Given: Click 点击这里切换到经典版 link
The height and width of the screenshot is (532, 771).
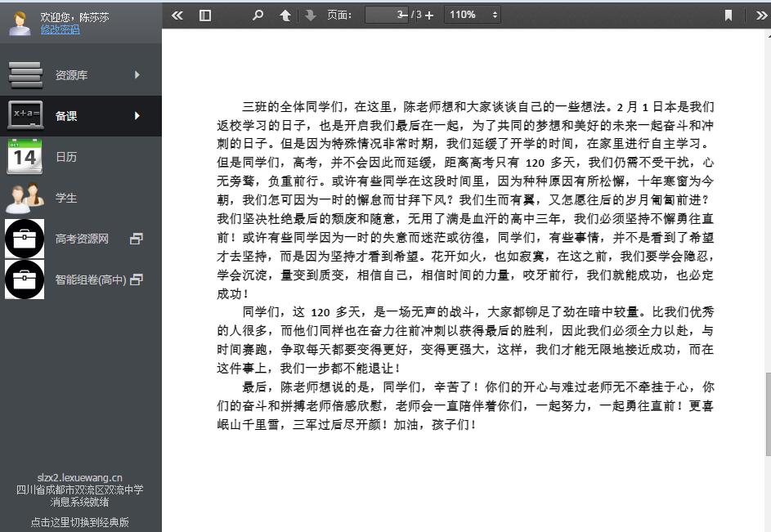Looking at the screenshot, I should (x=79, y=522).
